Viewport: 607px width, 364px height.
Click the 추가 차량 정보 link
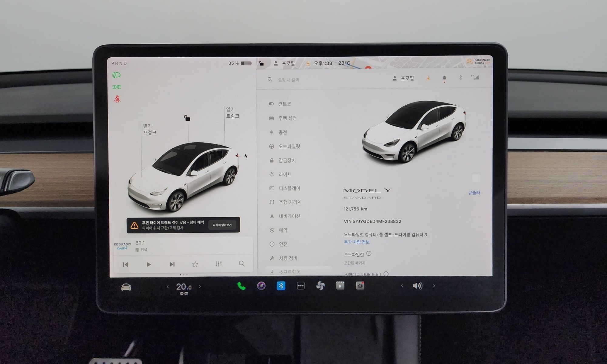pyautogui.click(x=357, y=242)
